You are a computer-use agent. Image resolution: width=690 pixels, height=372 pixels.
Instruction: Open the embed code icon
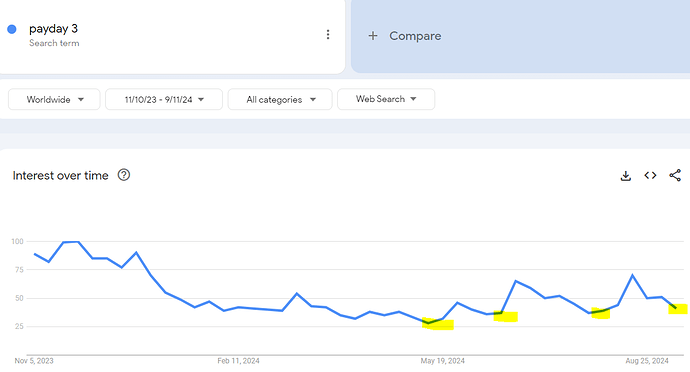coord(650,175)
